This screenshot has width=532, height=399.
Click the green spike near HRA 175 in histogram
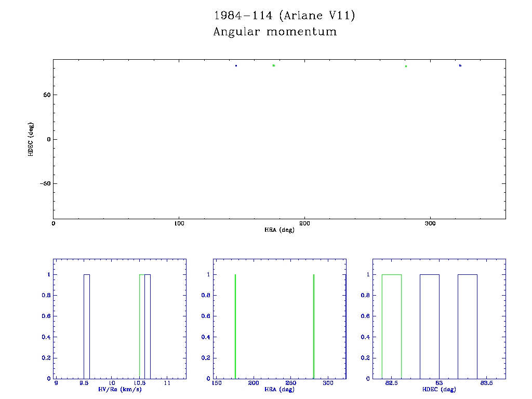(235, 326)
